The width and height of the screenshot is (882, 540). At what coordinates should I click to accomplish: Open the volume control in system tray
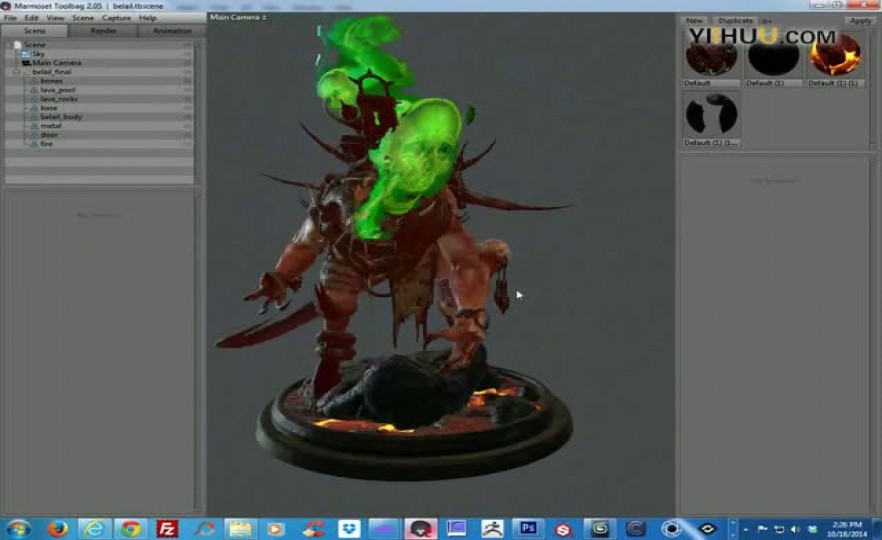click(x=795, y=529)
